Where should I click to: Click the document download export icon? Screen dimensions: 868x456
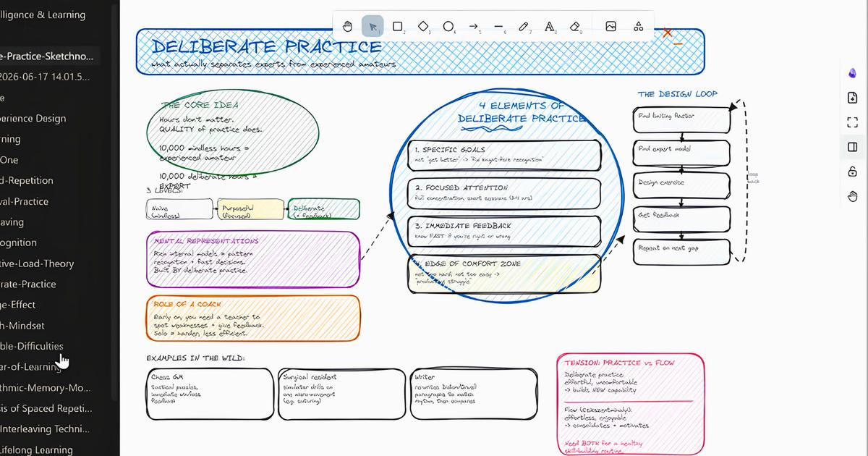(852, 98)
